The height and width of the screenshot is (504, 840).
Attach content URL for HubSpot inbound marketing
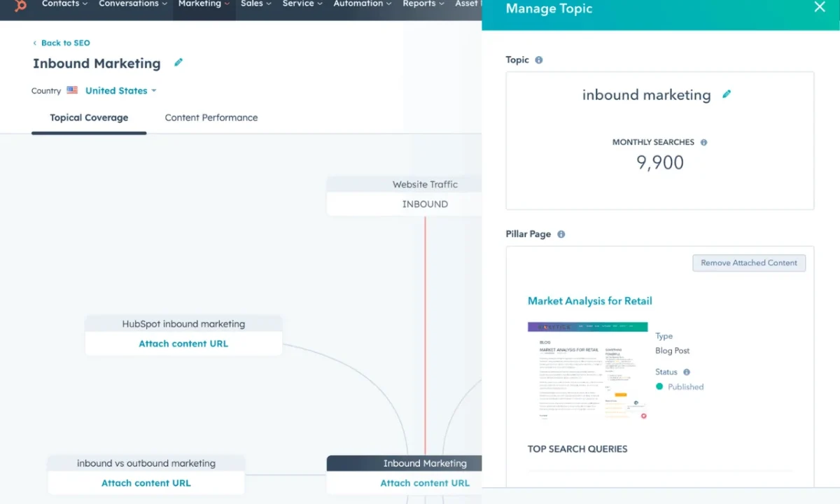pos(183,344)
